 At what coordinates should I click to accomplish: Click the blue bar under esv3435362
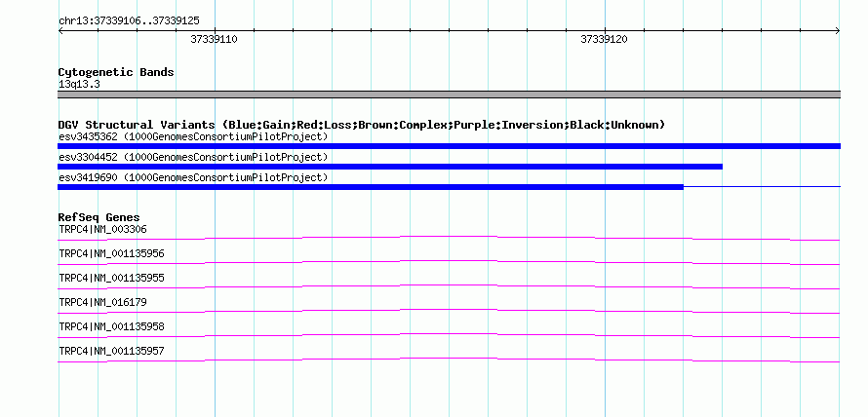pos(449,146)
